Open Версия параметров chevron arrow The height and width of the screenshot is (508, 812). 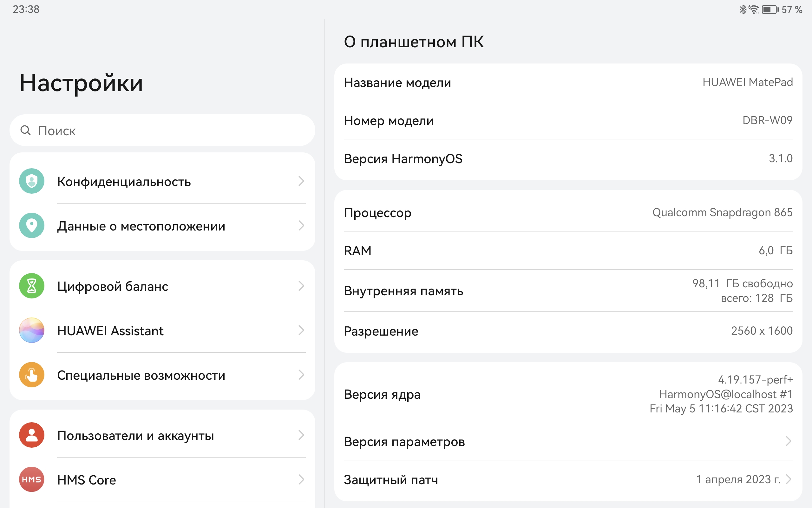point(788,441)
